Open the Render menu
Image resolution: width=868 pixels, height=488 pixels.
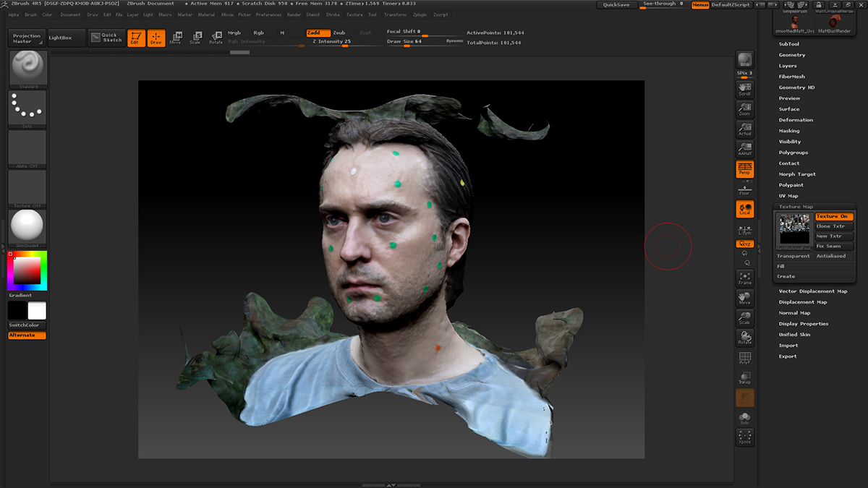pyautogui.click(x=294, y=14)
